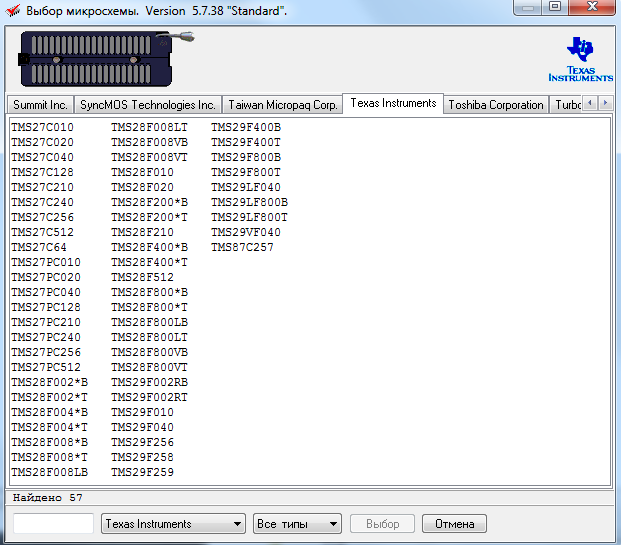Select chip TMS27PC512
621x545 pixels.
(46, 367)
